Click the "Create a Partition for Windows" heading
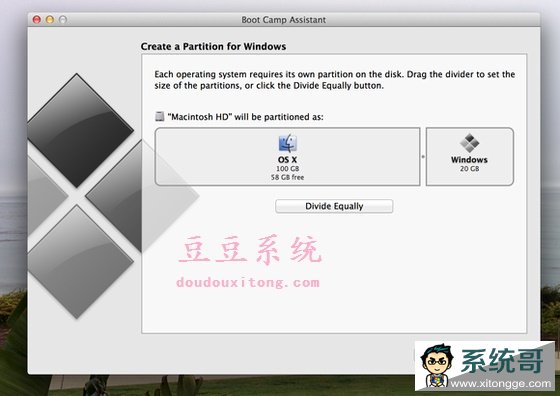 (x=213, y=46)
